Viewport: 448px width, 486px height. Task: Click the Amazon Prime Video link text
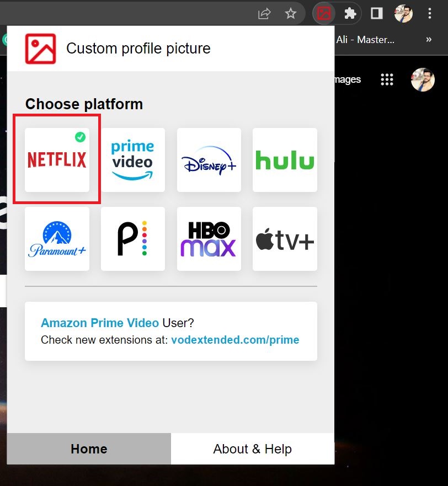pos(99,323)
